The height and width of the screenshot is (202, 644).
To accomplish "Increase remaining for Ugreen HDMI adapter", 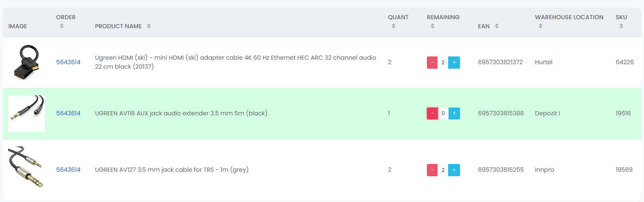I will (454, 63).
